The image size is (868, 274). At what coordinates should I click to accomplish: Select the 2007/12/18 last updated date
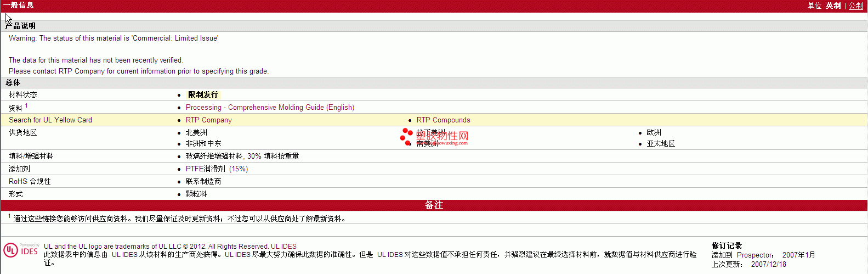pos(768,265)
